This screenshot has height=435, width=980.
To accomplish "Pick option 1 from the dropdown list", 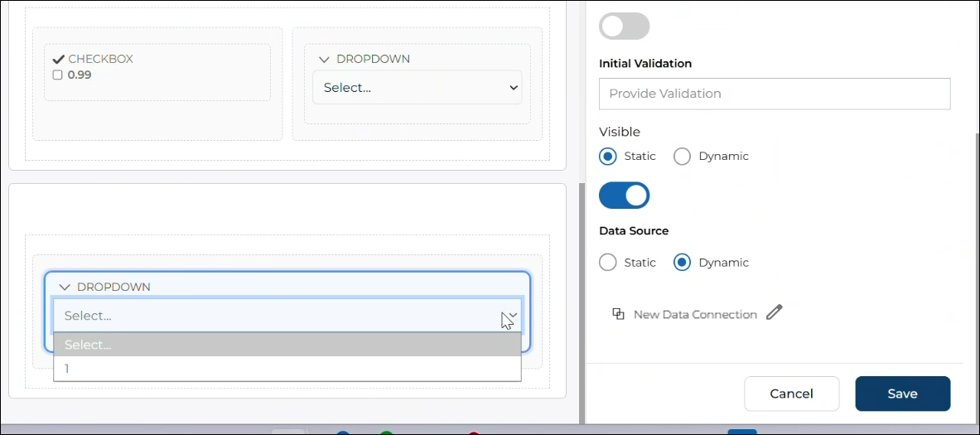I will 287,369.
